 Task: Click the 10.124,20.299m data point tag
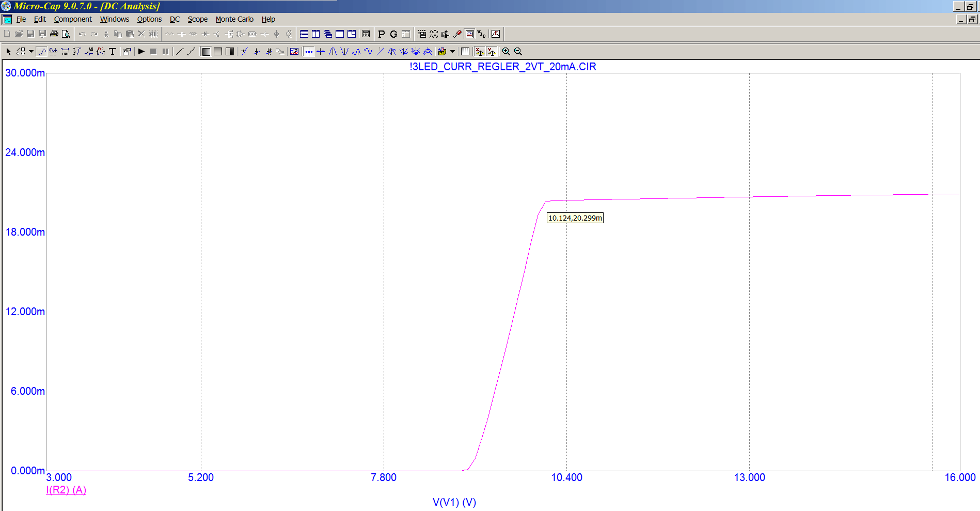coord(575,218)
